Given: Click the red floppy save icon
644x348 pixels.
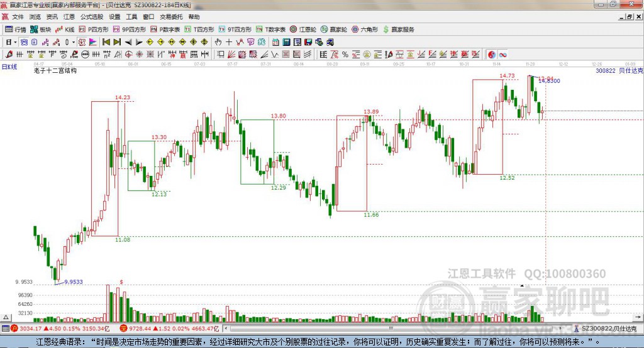Looking at the screenshot, I should (308, 42).
